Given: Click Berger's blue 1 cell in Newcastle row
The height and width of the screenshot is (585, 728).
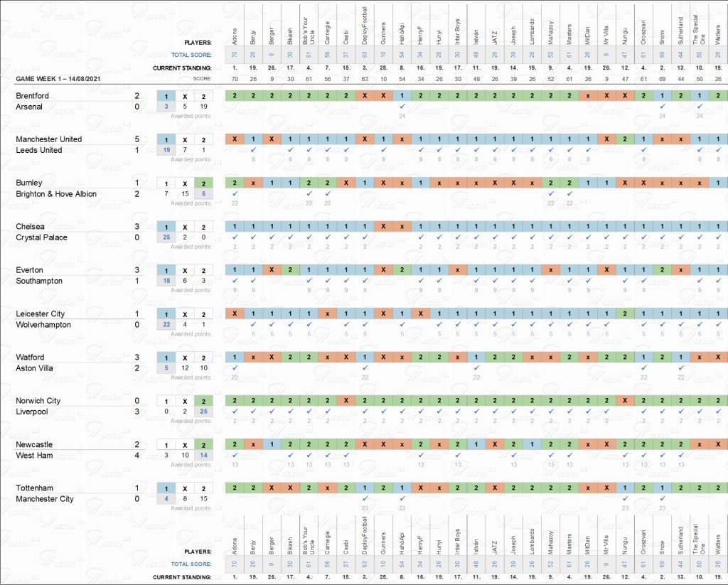Looking at the screenshot, I should [x=272, y=444].
